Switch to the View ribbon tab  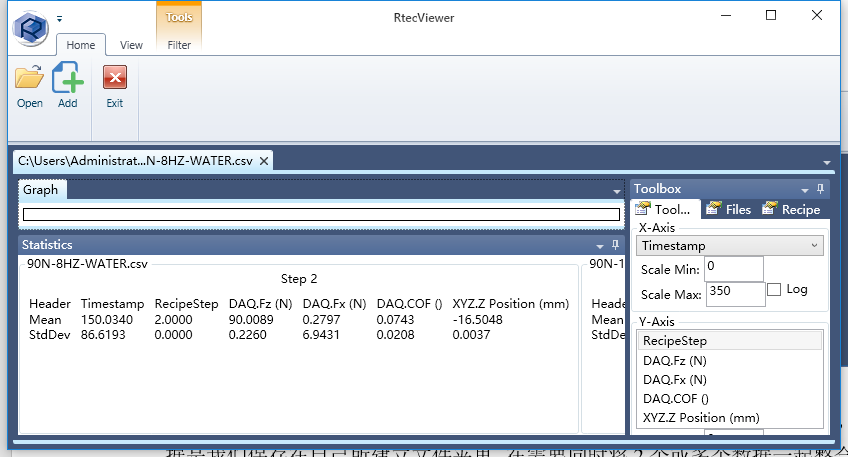pos(131,44)
